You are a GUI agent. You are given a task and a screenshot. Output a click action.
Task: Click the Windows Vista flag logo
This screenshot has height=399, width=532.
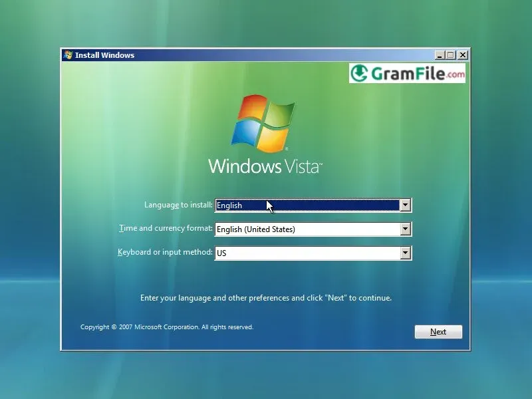(x=263, y=123)
